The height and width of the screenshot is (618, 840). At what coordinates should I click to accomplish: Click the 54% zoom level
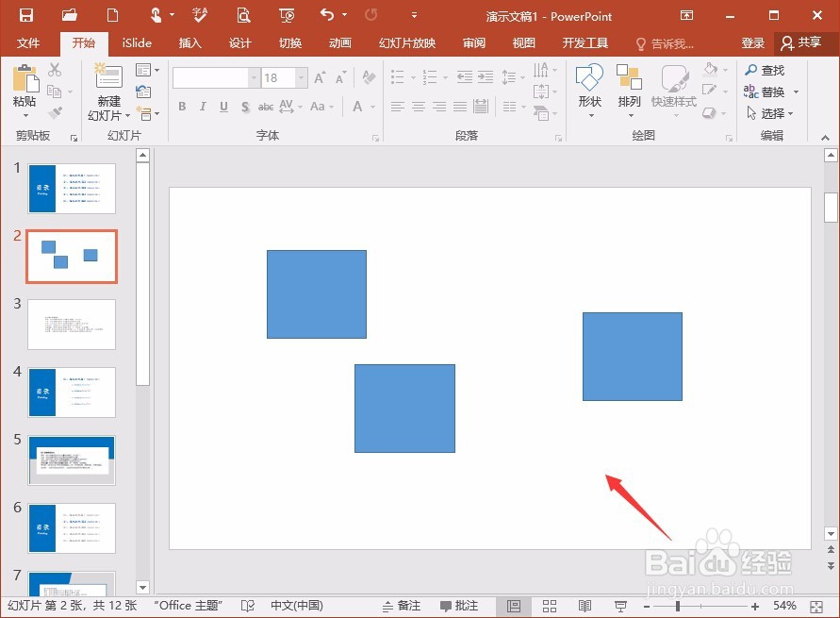point(784,607)
